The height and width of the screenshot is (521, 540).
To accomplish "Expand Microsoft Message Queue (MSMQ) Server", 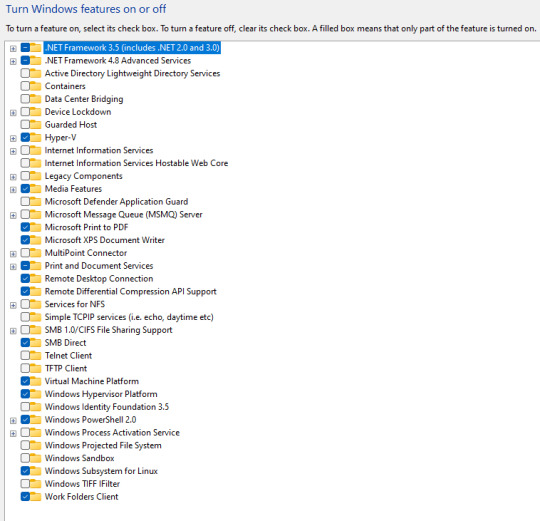I will (x=13, y=216).
